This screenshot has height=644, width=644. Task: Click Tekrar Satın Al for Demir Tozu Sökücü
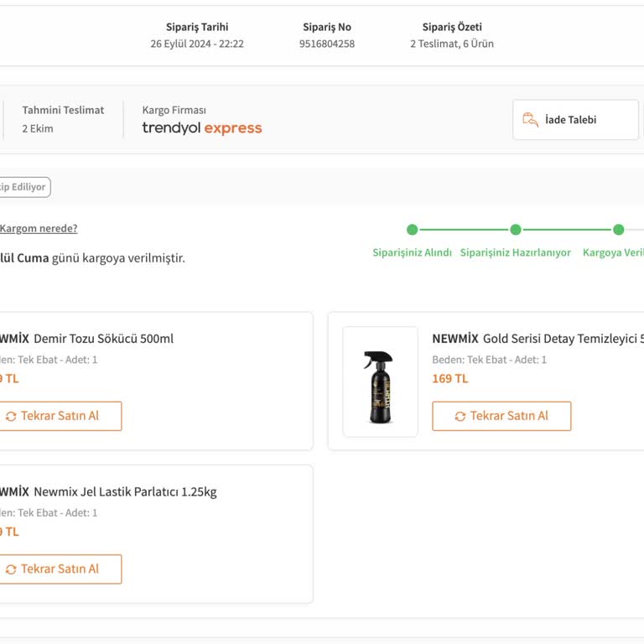point(60,416)
